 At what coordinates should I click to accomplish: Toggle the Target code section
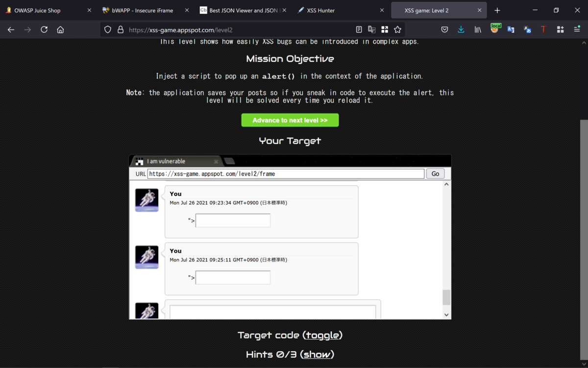(322, 335)
